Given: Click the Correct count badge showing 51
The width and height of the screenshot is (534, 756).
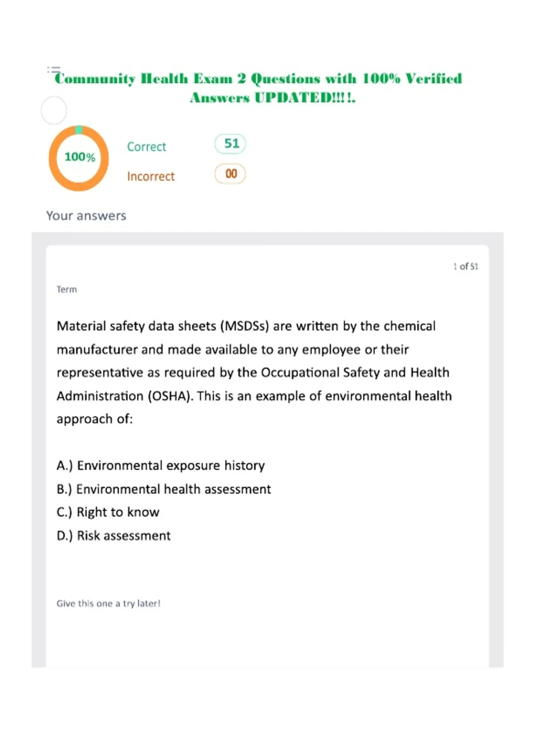Looking at the screenshot, I should click(x=231, y=144).
